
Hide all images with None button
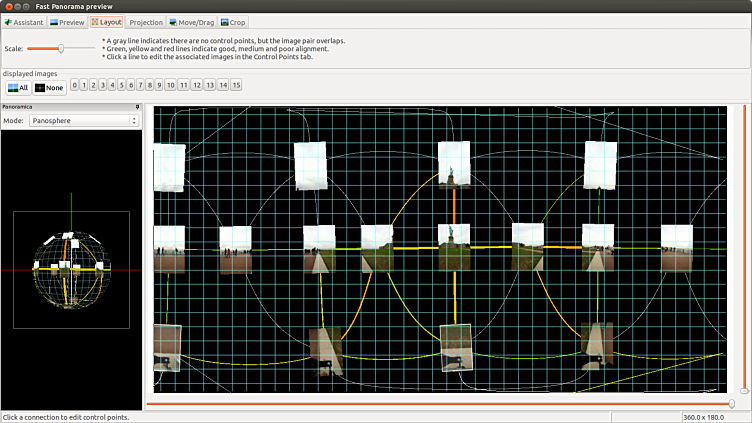point(48,87)
